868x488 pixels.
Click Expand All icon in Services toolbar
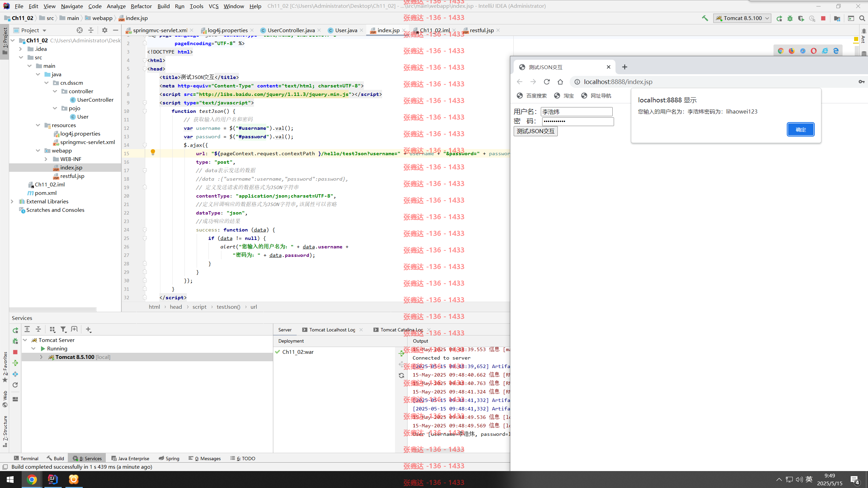coord(27,329)
